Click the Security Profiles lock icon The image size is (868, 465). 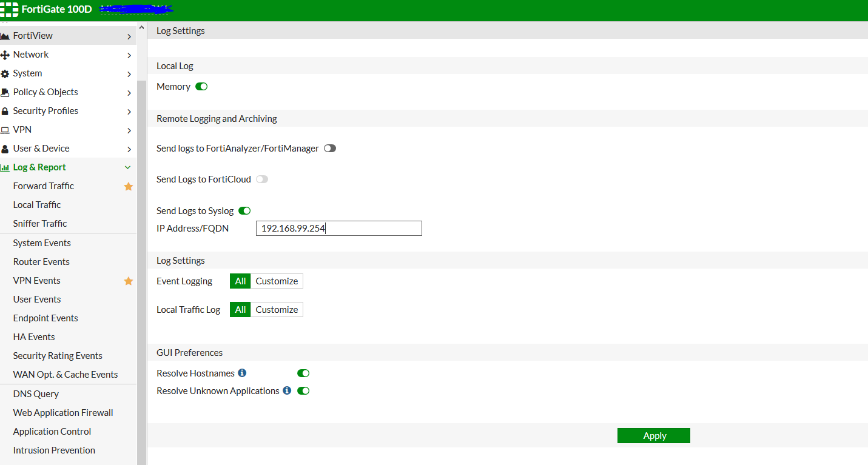click(x=5, y=112)
